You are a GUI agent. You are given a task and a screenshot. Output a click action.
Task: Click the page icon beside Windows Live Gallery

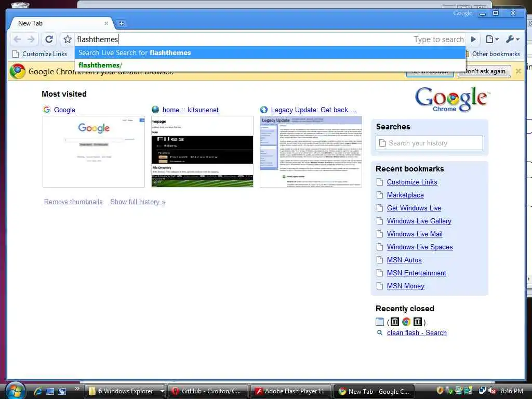point(380,221)
